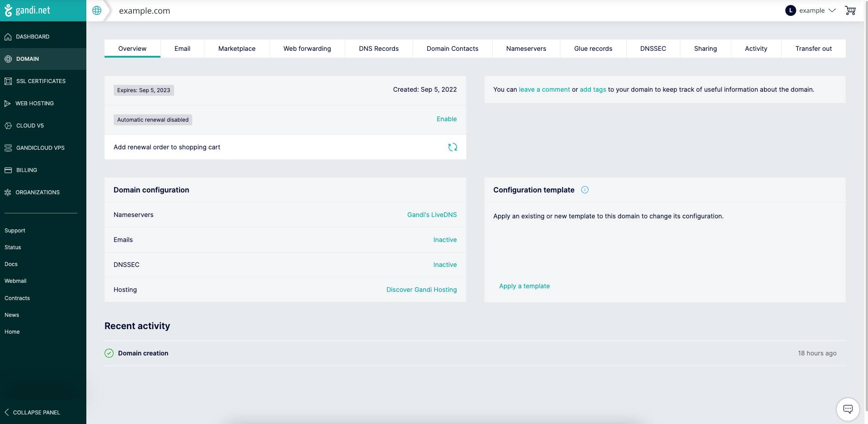868x424 pixels.
Task: Click the Docs sidebar link
Action: click(11, 264)
